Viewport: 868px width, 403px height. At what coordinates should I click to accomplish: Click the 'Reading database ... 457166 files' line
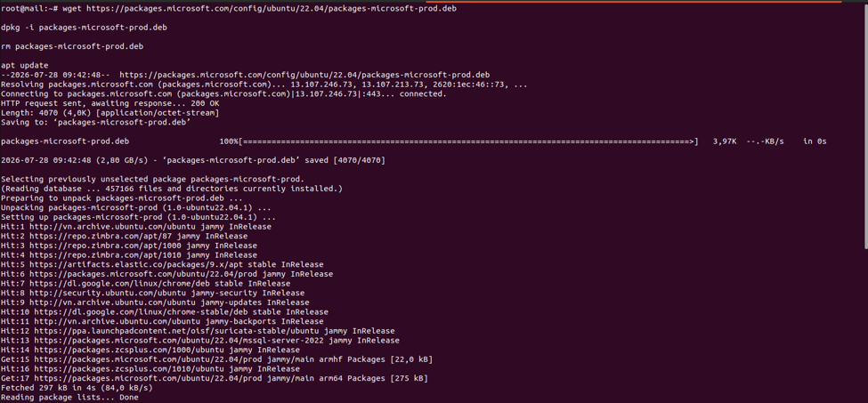pyautogui.click(x=172, y=189)
